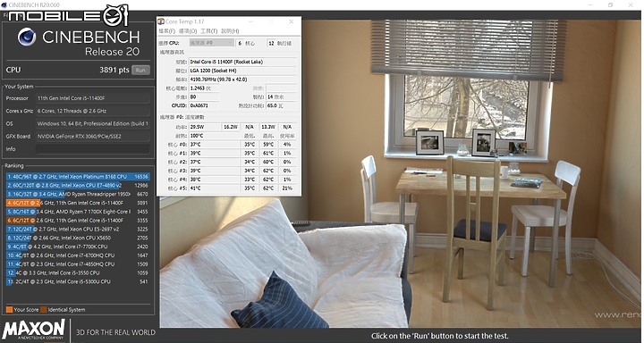The width and height of the screenshot is (644, 343).
Task: Click the Processor field '11th Gen Intel Core i5-11400F'
Action: pyautogui.click(x=93, y=98)
